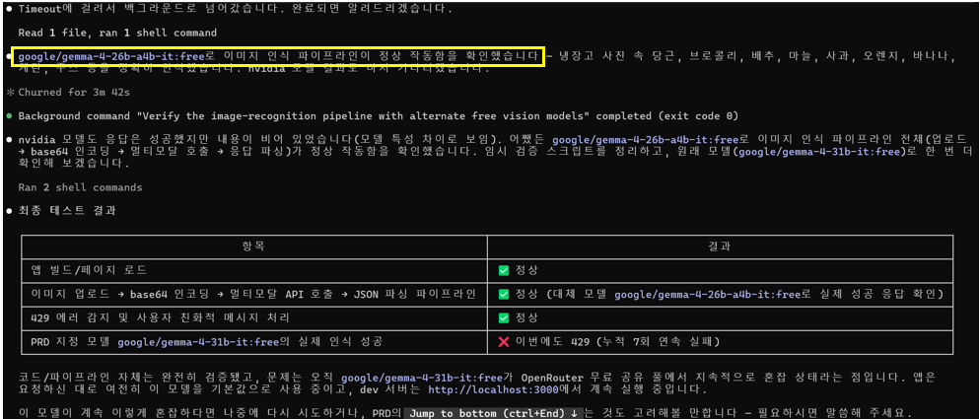Select the '이번에도 429 (누적 7회 연속 실패)' text
Image resolution: width=980 pixels, height=419 pixels.
pyautogui.click(x=620, y=342)
